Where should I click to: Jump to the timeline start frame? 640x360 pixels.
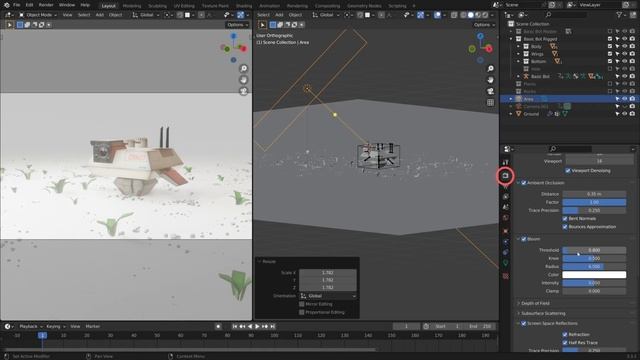click(235, 326)
